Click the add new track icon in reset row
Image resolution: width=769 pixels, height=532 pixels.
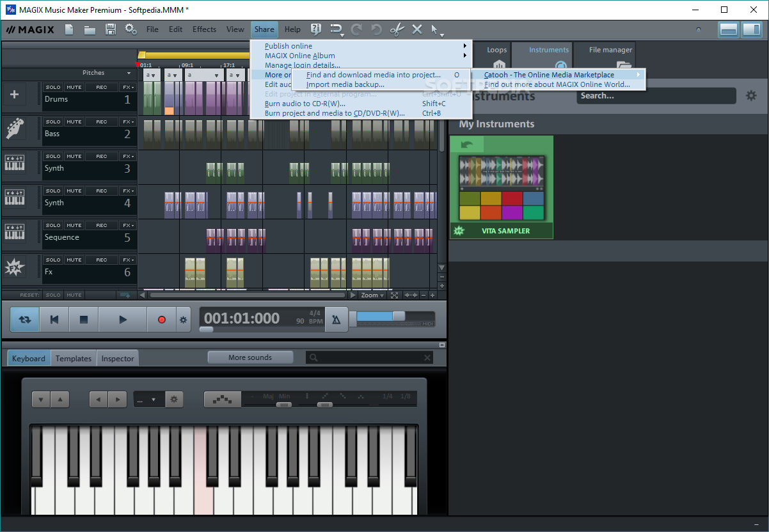[125, 295]
